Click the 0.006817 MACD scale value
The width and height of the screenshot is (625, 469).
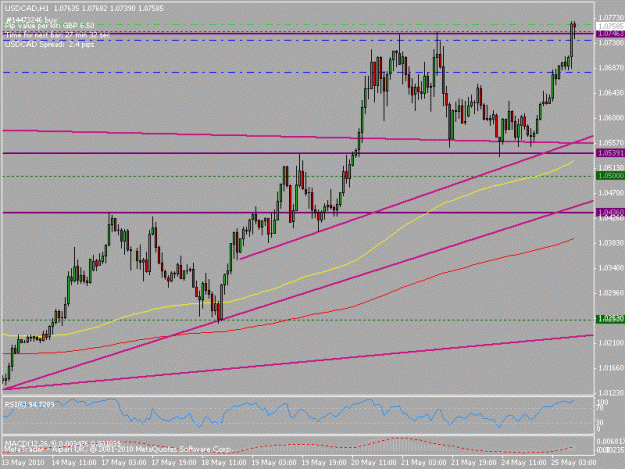pos(610,441)
